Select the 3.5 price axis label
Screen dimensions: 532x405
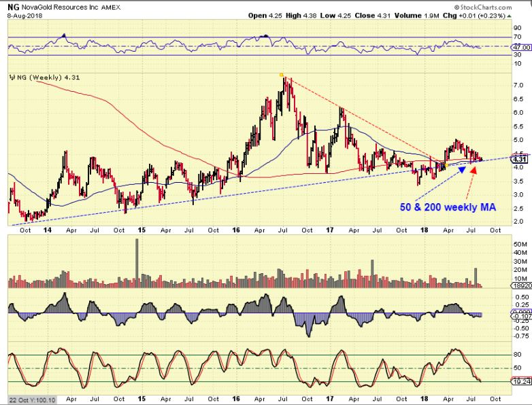pyautogui.click(x=518, y=181)
